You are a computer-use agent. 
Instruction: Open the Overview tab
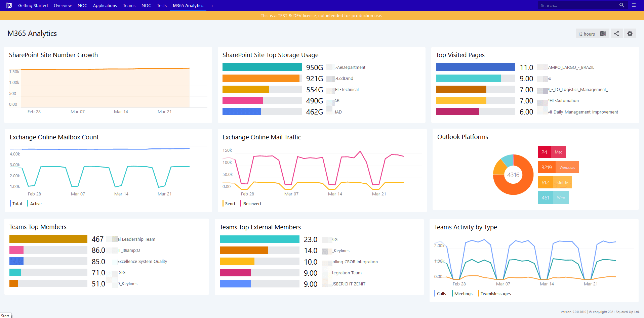pyautogui.click(x=63, y=6)
